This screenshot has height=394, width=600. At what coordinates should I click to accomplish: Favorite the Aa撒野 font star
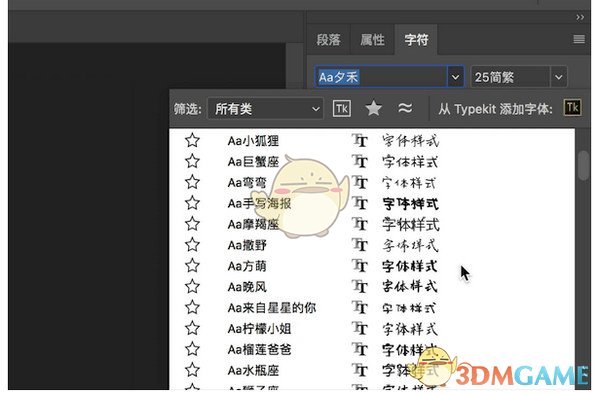[192, 244]
